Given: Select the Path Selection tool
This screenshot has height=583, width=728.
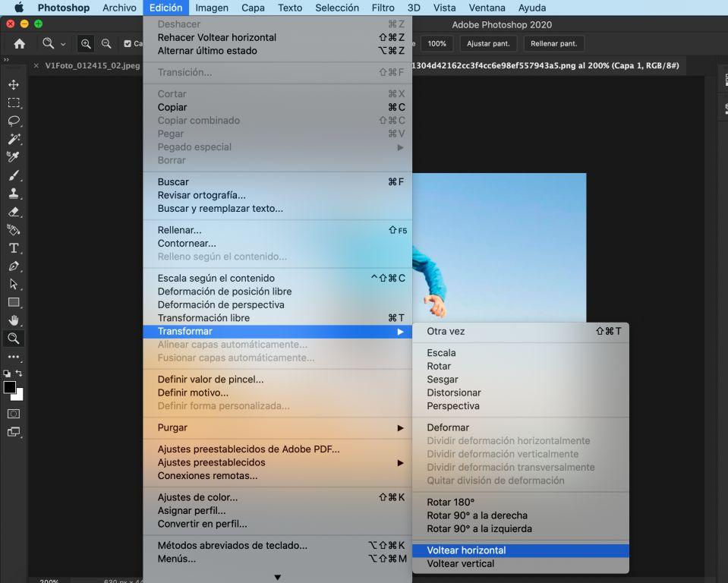Looking at the screenshot, I should click(x=14, y=284).
